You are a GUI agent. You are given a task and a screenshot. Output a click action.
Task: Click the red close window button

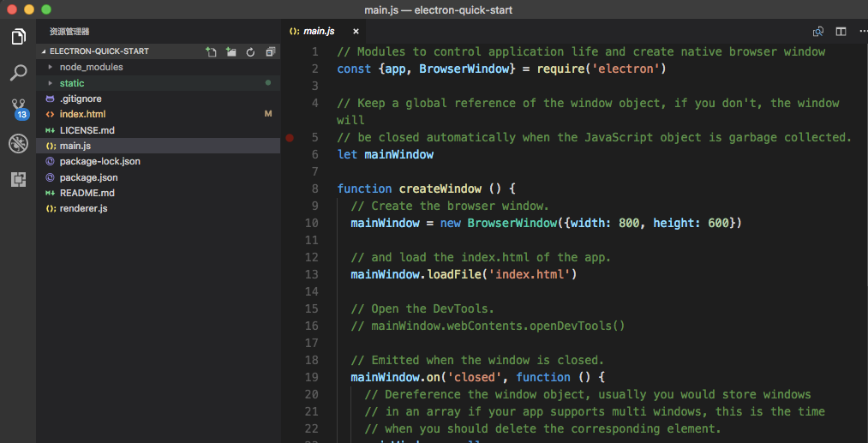coord(12,9)
